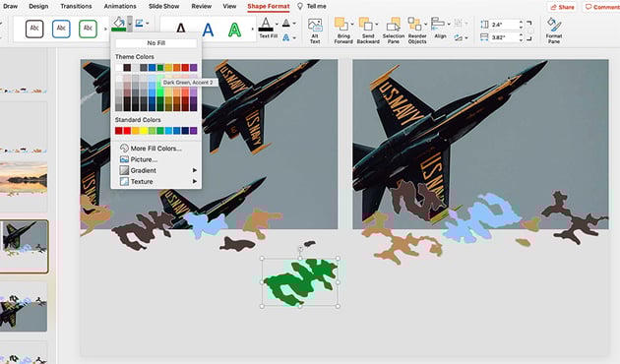Select the green camouflage shape on slide
The image size is (620, 364).
[x=300, y=281]
